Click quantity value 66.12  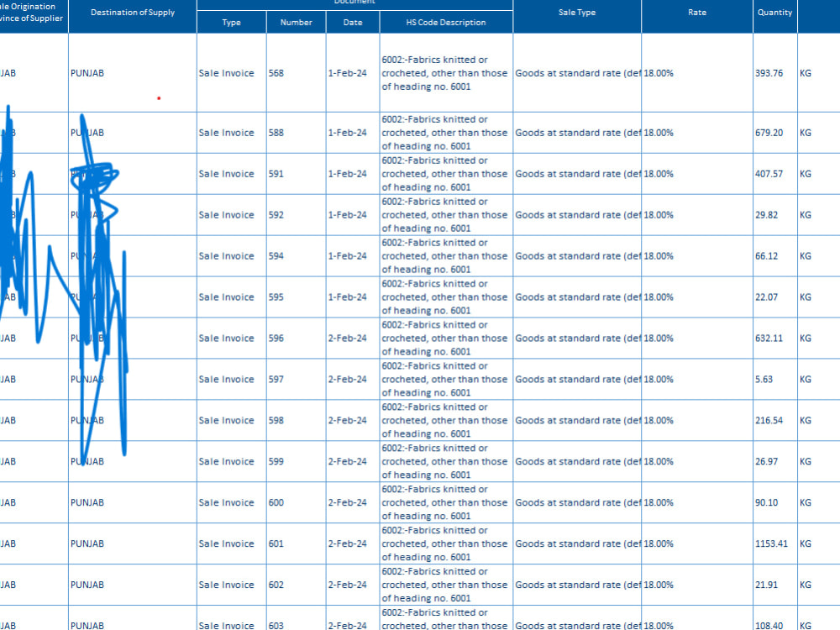click(x=766, y=256)
